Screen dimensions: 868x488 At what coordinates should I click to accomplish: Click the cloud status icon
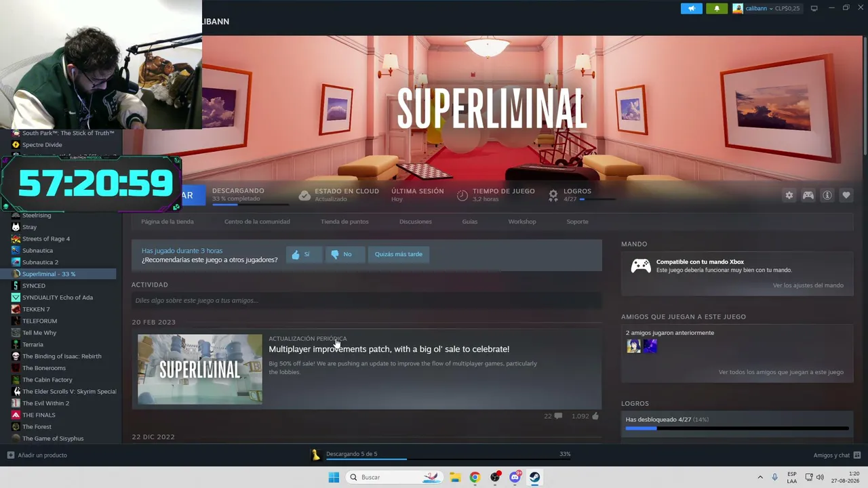(304, 195)
